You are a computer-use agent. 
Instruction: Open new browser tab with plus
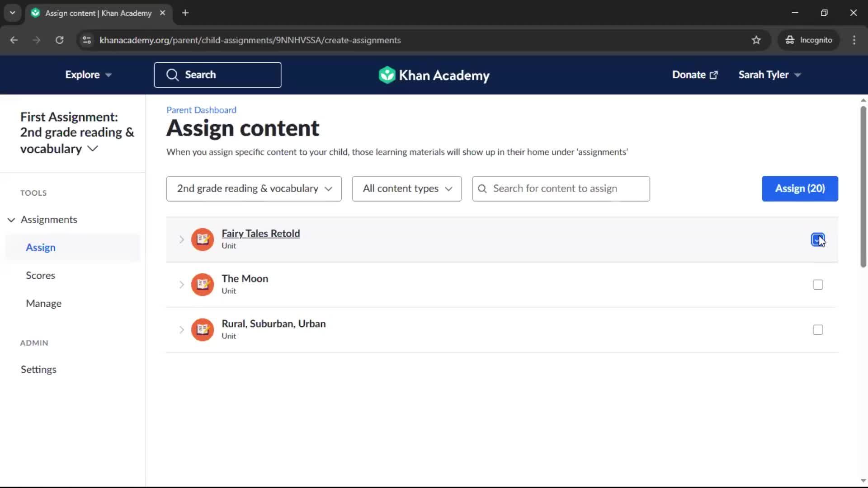point(185,13)
